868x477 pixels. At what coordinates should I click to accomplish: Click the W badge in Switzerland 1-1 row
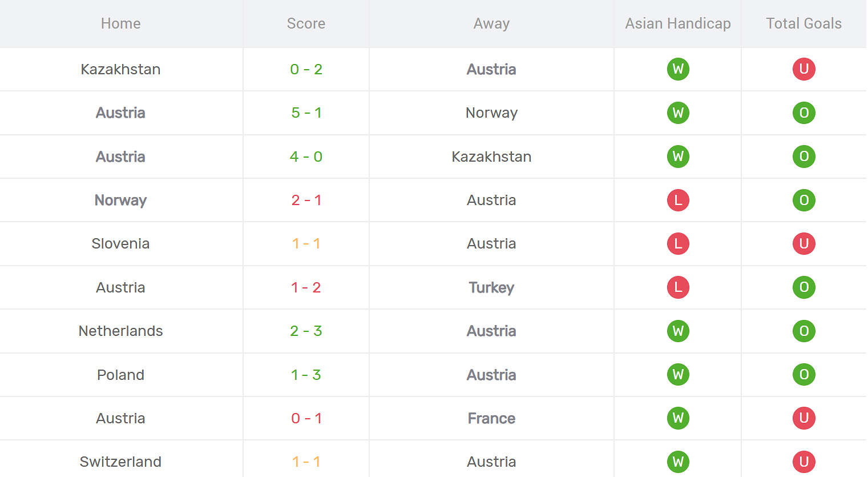pos(678,462)
